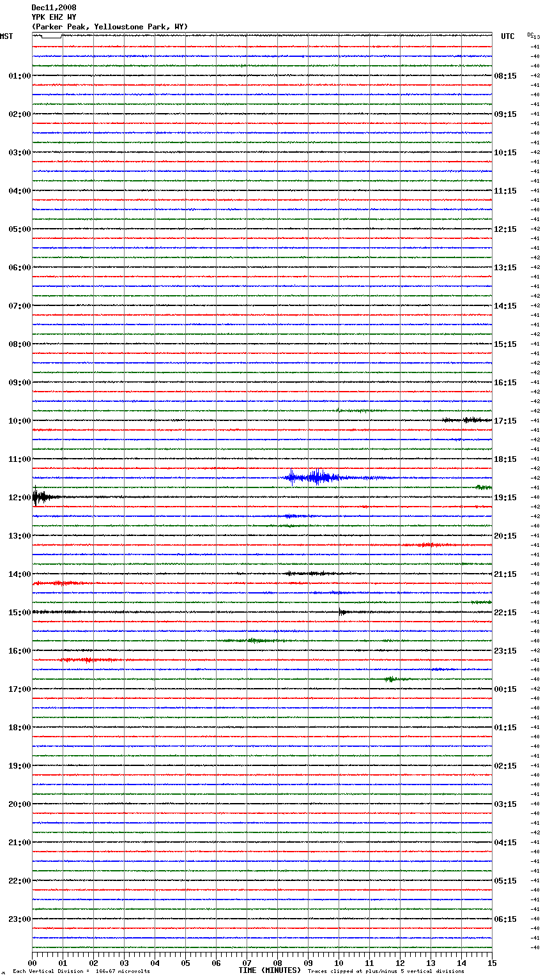Click "Traces clipped at plus/minus 5 vertical divisions"
543x980 pixels.
click(386, 971)
